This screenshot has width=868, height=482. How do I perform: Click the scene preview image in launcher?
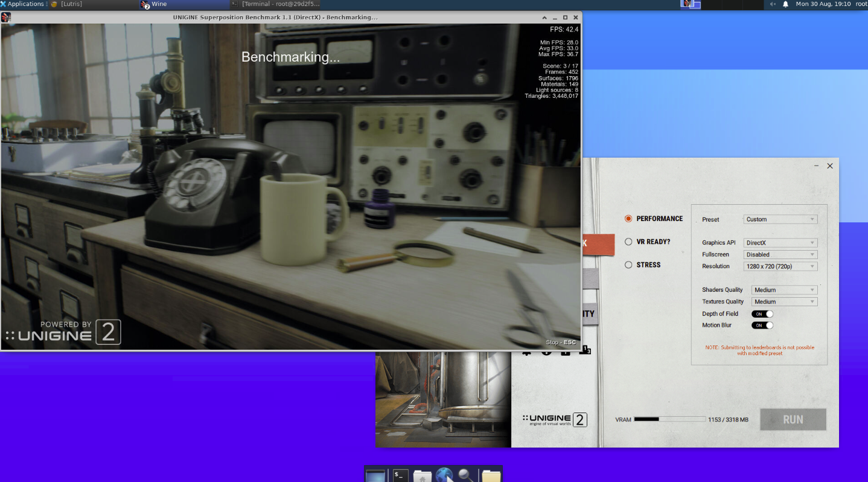[443, 399]
